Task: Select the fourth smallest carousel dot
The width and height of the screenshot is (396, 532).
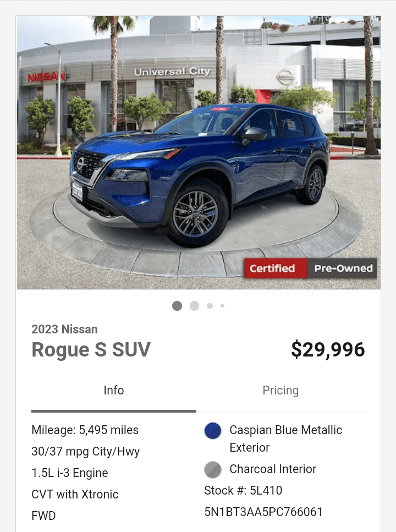Action: click(222, 306)
